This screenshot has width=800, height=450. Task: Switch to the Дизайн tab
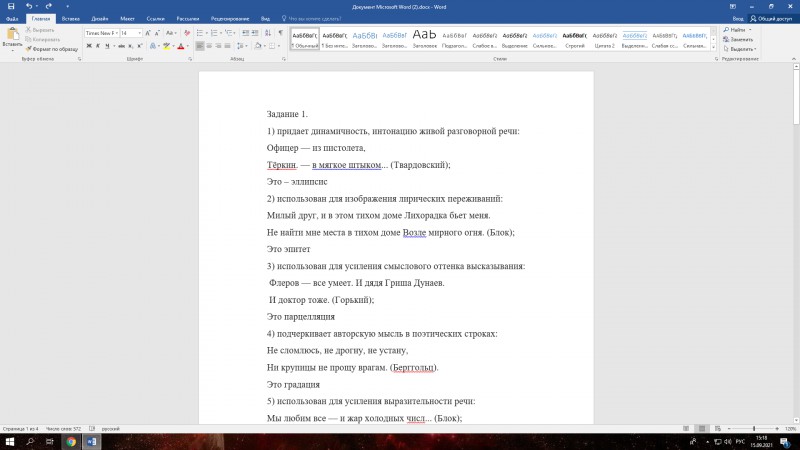99,18
